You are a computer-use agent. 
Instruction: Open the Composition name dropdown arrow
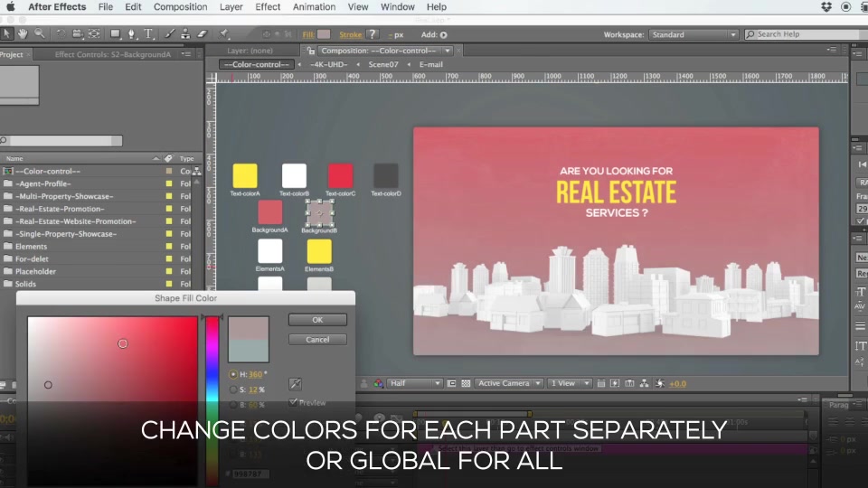tap(448, 51)
